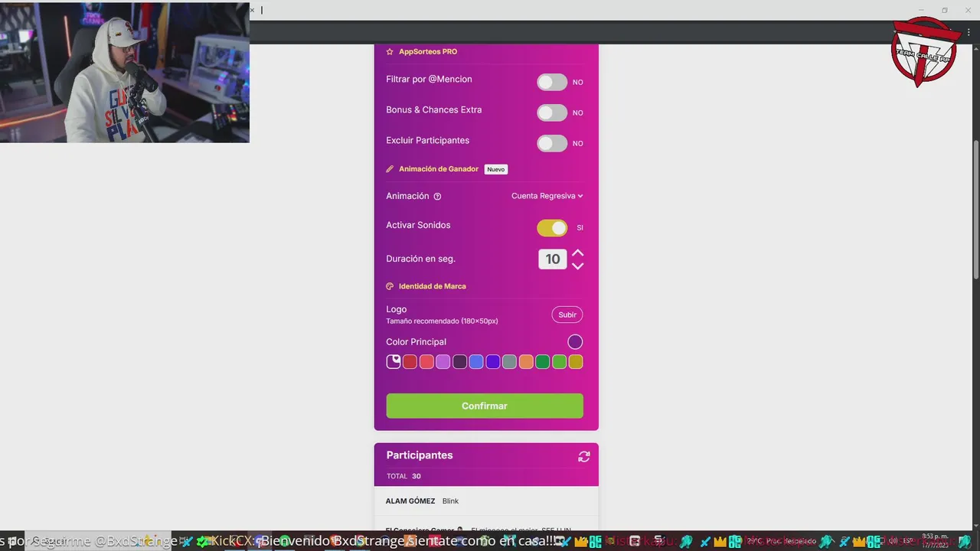Viewport: 980px width, 551px height.
Task: Click the AppSorteos PRO section heading
Action: [x=428, y=52]
